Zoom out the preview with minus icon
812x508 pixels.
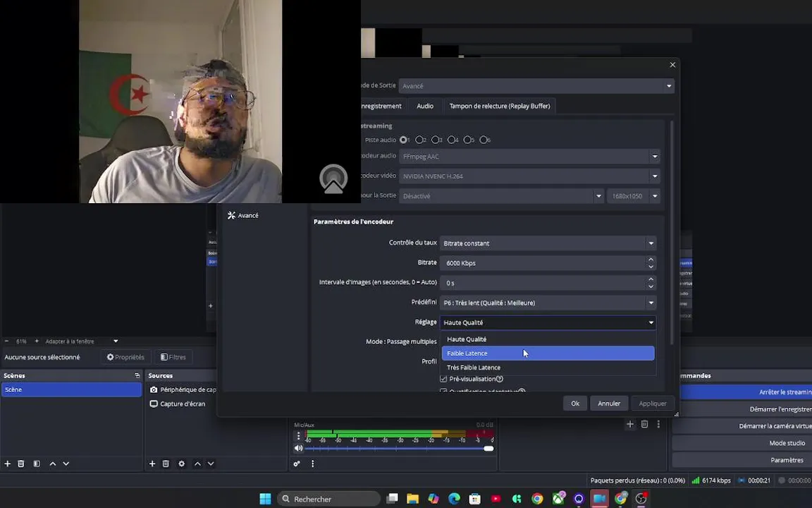(7, 341)
